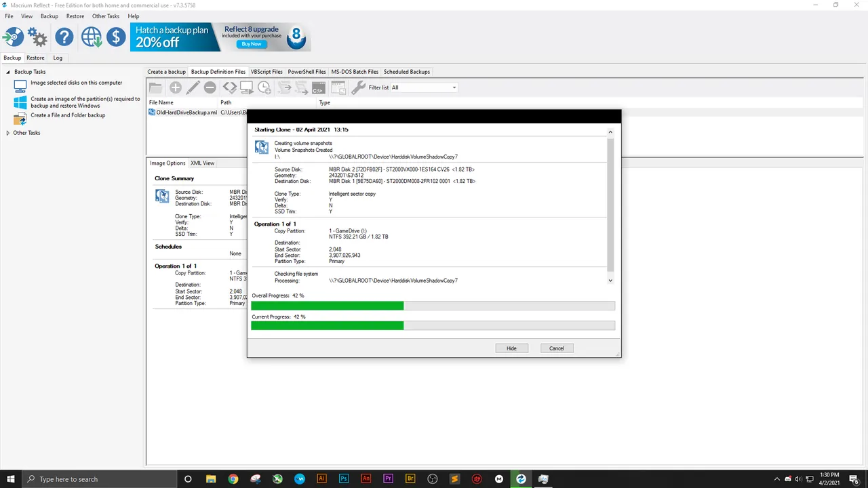
Task: Switch to Create a backup tab
Action: click(x=166, y=72)
